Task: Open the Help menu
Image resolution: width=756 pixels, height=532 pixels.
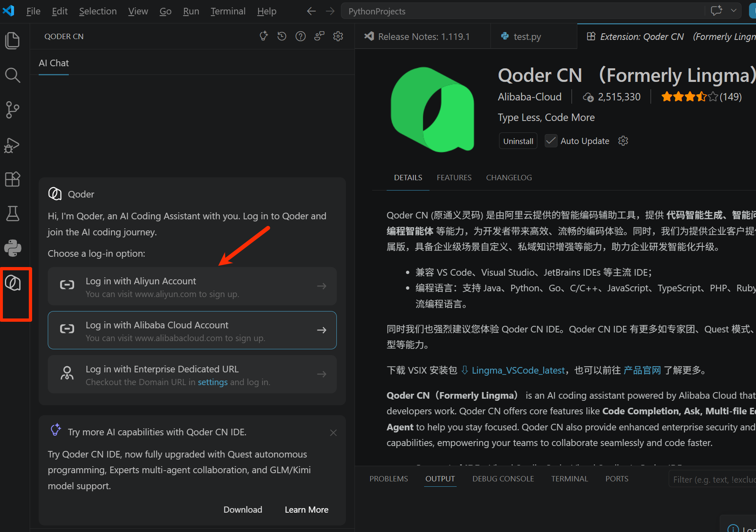Action: click(x=267, y=11)
